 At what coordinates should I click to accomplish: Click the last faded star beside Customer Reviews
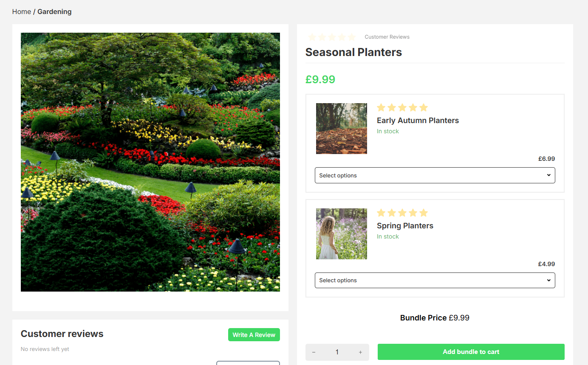[x=352, y=37]
